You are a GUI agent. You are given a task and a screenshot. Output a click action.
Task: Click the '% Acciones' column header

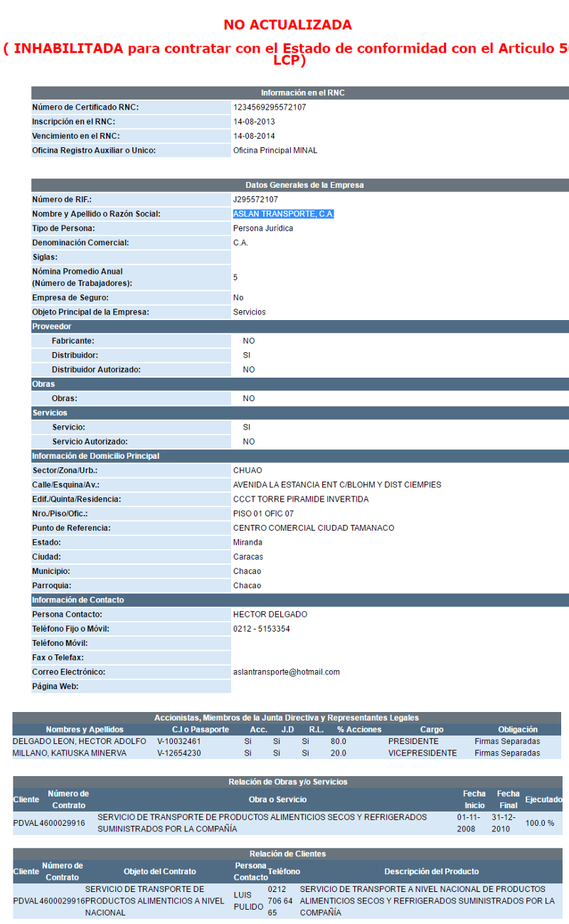point(359,730)
